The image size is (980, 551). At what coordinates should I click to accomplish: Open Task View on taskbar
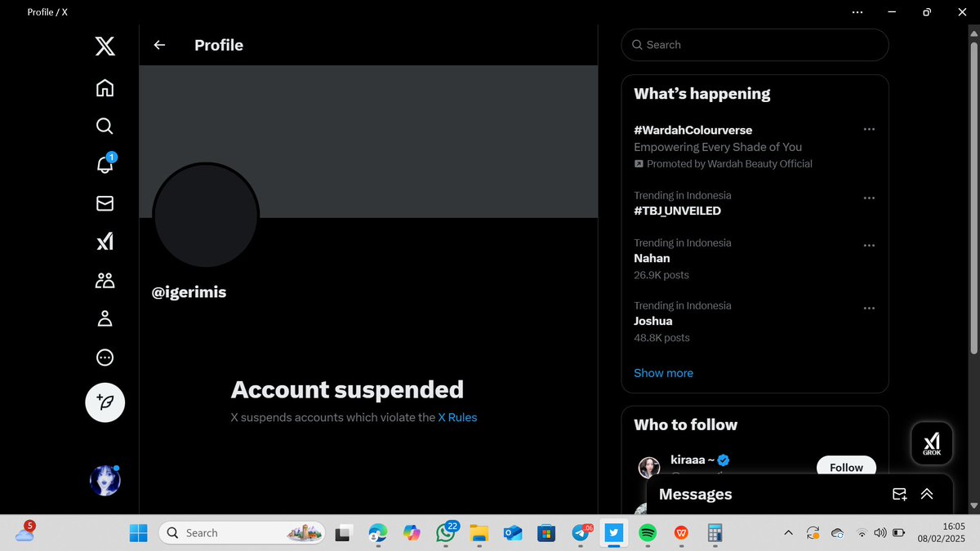click(x=344, y=533)
